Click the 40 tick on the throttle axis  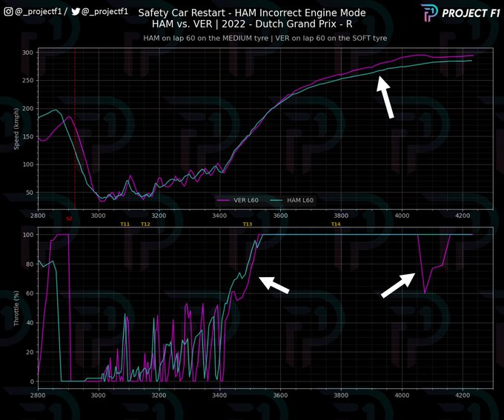30,323
